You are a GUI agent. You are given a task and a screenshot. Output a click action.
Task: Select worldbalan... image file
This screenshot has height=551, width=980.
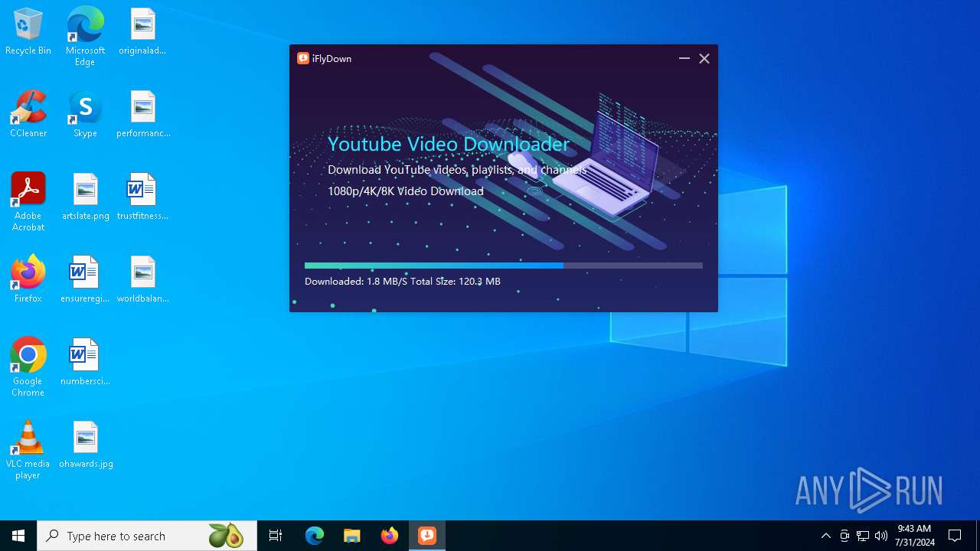pyautogui.click(x=143, y=279)
